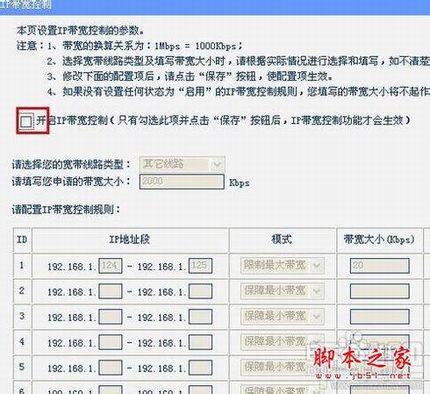This screenshot has width=430, height=394.
Task: Click row 5 start IP address field
Action: pyautogui.click(x=110, y=368)
